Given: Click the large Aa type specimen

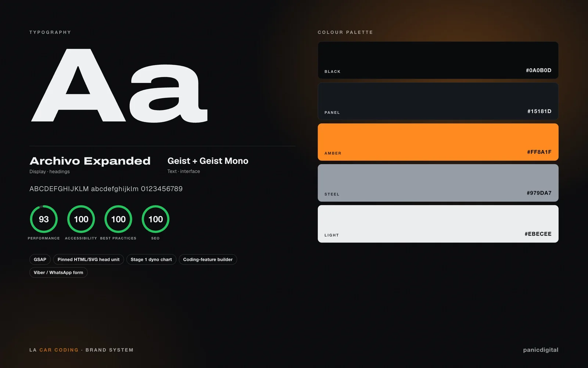Looking at the screenshot, I should (119, 85).
